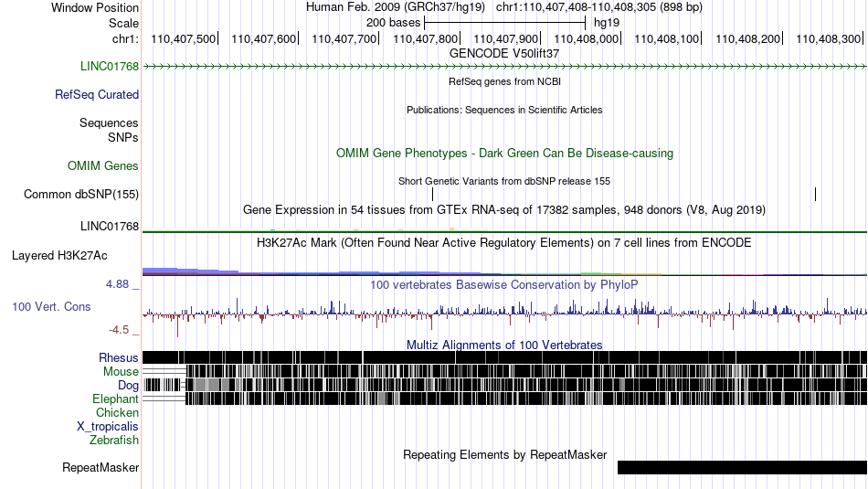Click the Dog alignment row label
The image size is (868, 489).
coord(128,386)
